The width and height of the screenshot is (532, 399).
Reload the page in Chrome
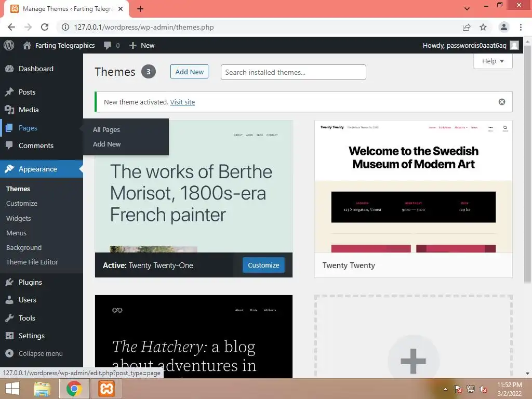(x=45, y=27)
